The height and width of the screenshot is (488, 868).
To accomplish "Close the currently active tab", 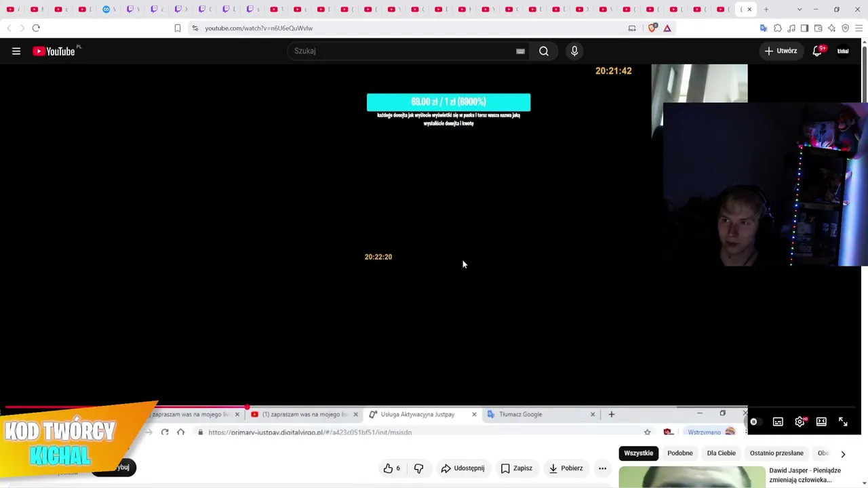I will [749, 9].
